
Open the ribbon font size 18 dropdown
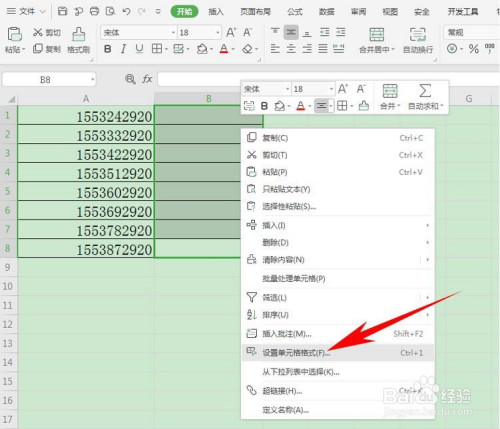pos(218,33)
